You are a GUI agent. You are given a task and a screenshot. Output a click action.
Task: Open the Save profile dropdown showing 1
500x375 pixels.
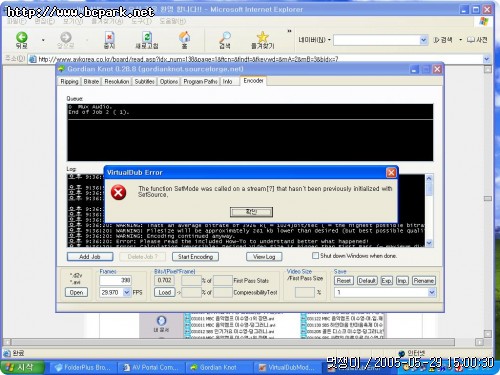[x=432, y=292]
